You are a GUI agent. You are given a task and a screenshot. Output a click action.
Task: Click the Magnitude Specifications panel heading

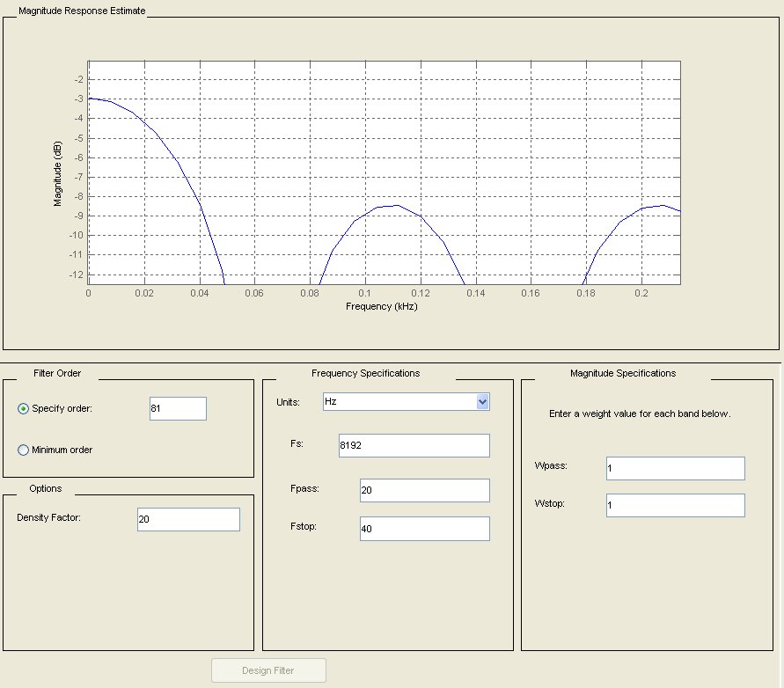[623, 373]
